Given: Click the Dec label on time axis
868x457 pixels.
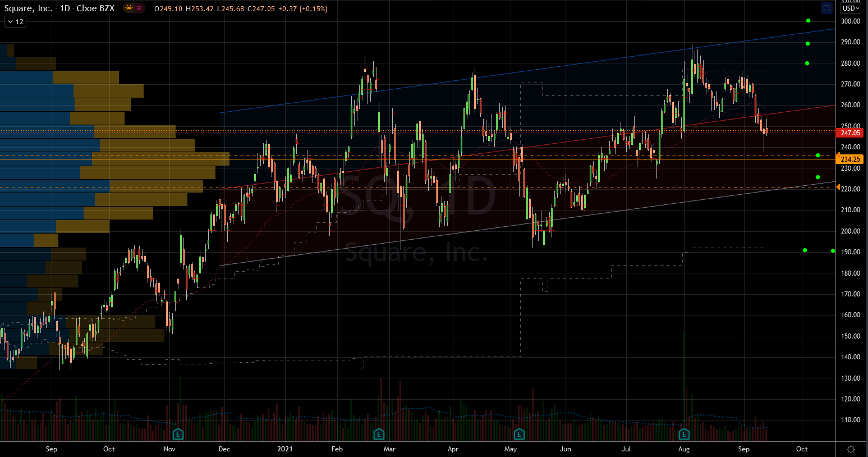Looking at the screenshot, I should 224,449.
